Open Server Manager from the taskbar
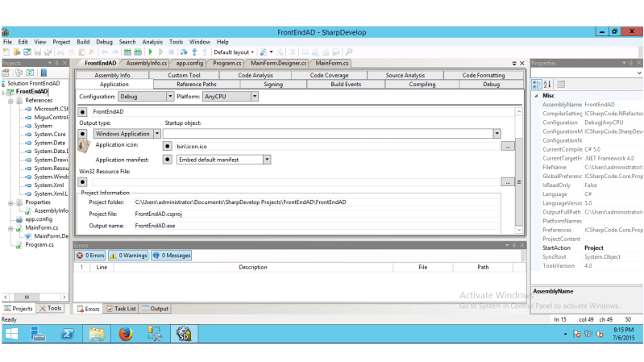The image size is (644, 362). (38, 334)
